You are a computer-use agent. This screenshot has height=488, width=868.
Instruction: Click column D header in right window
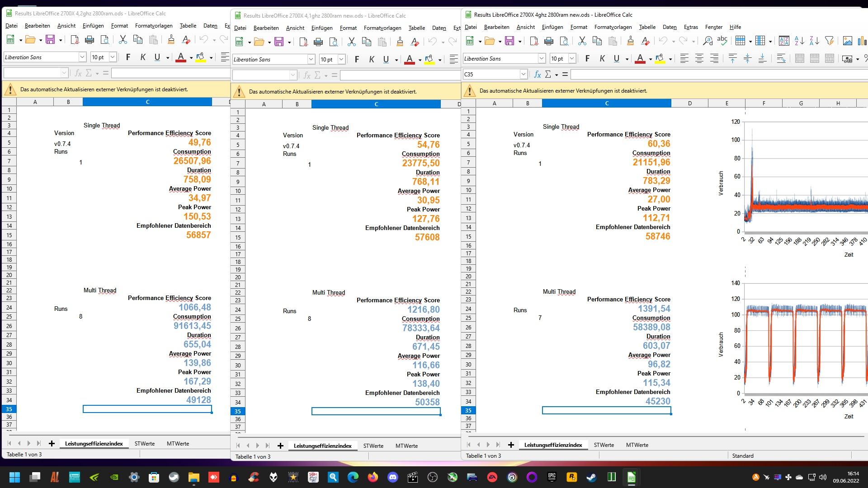(690, 103)
